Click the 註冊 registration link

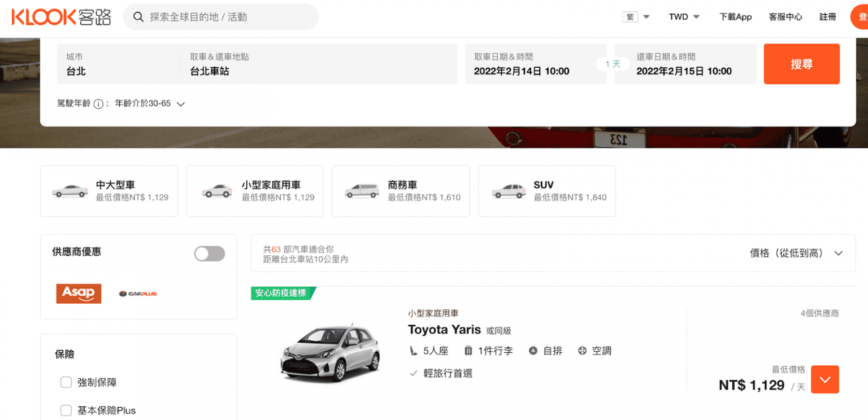click(827, 17)
